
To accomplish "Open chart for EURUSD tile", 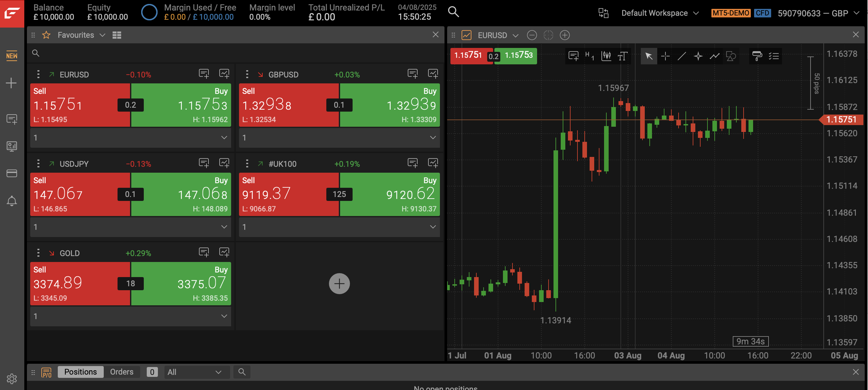I will [x=224, y=74].
